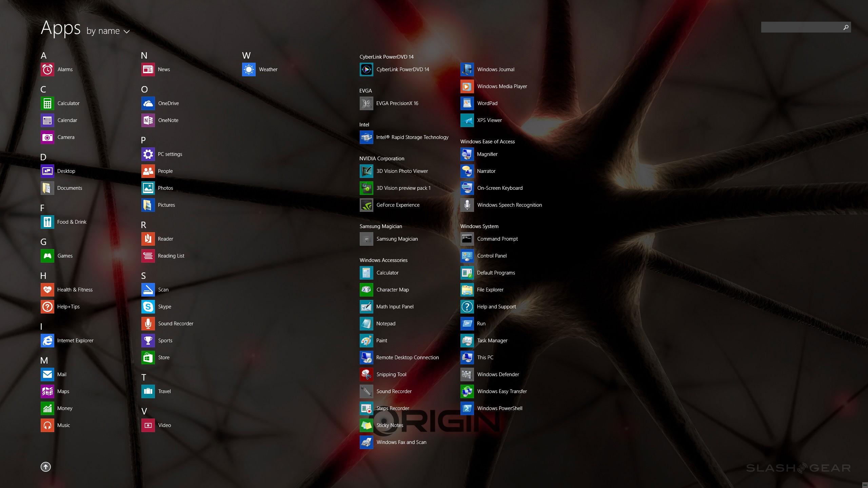Open Health & Fitness icon
This screenshot has height=488, width=868.
pos(47,290)
